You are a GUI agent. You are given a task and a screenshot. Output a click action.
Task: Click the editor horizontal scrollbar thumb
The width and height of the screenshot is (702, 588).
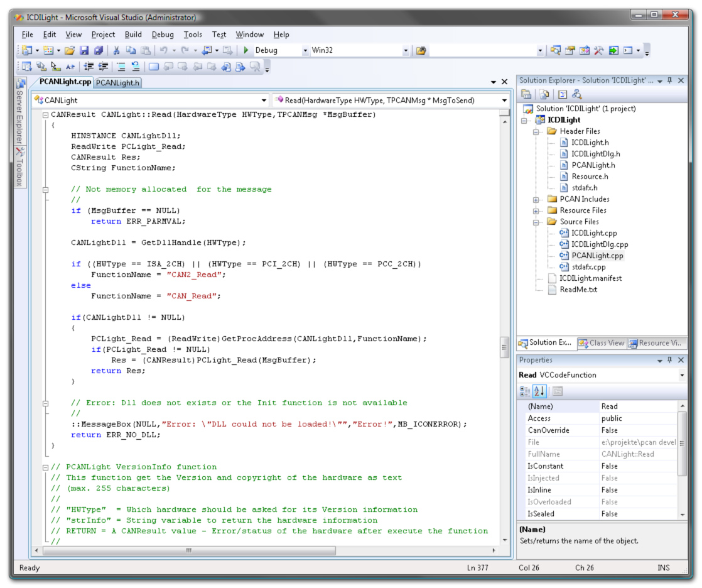(189, 550)
